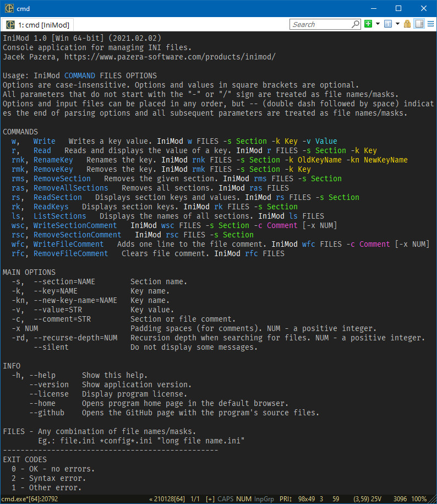The image size is (437, 504).
Task: Click the '--silent' option text
Action: pyautogui.click(x=51, y=347)
